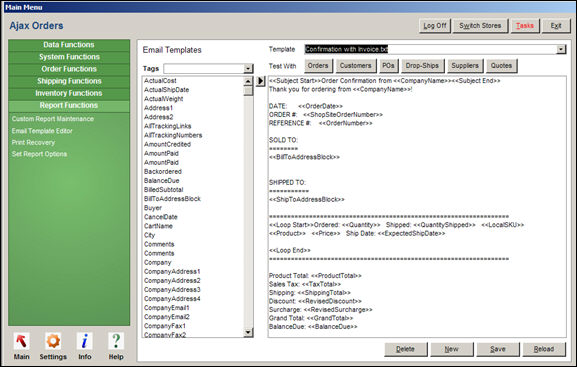Open the Data Functions menu
This screenshot has height=367, width=577.
point(69,45)
